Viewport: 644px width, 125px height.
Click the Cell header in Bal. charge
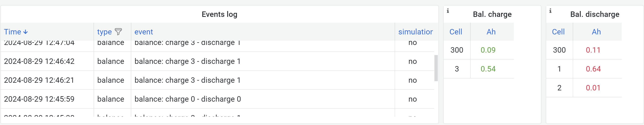click(x=456, y=32)
